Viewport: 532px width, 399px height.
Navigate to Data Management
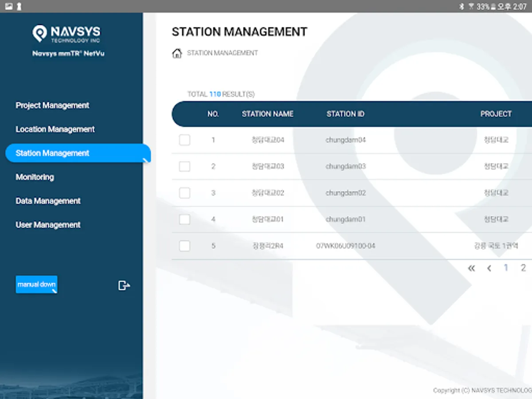48,201
